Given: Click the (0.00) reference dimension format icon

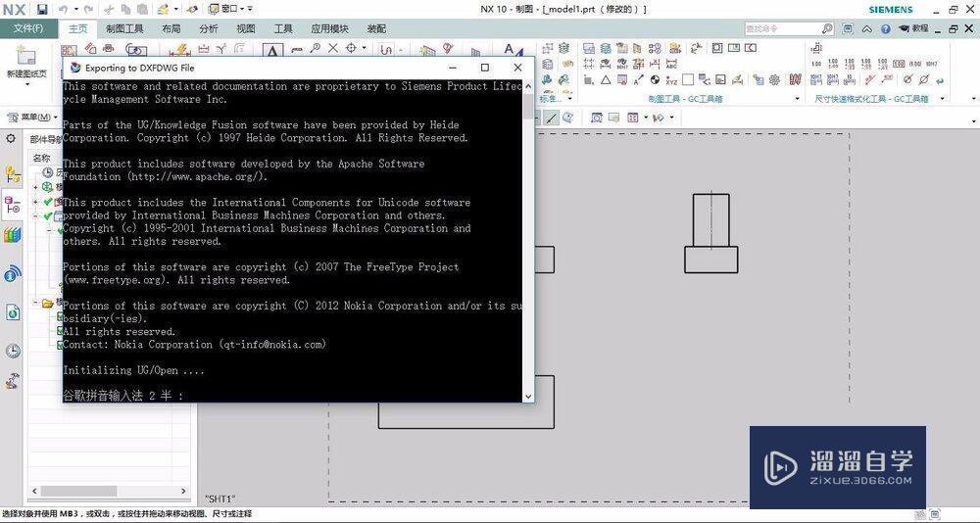Looking at the screenshot, I should 915,63.
